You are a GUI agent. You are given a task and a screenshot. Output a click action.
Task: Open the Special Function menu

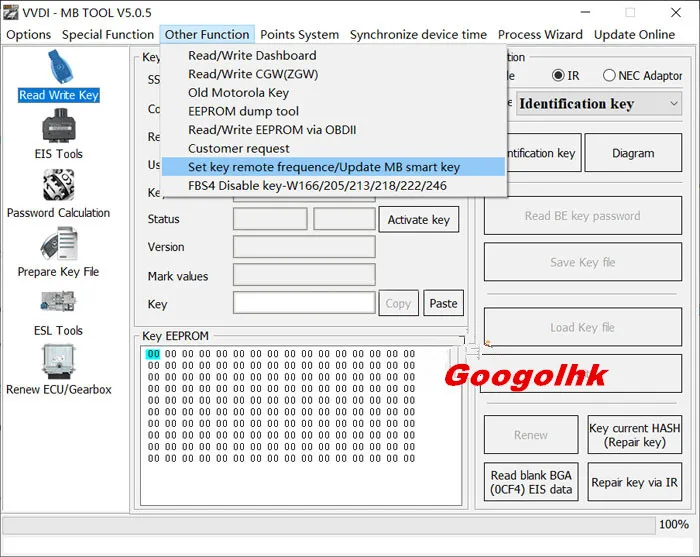click(x=108, y=34)
